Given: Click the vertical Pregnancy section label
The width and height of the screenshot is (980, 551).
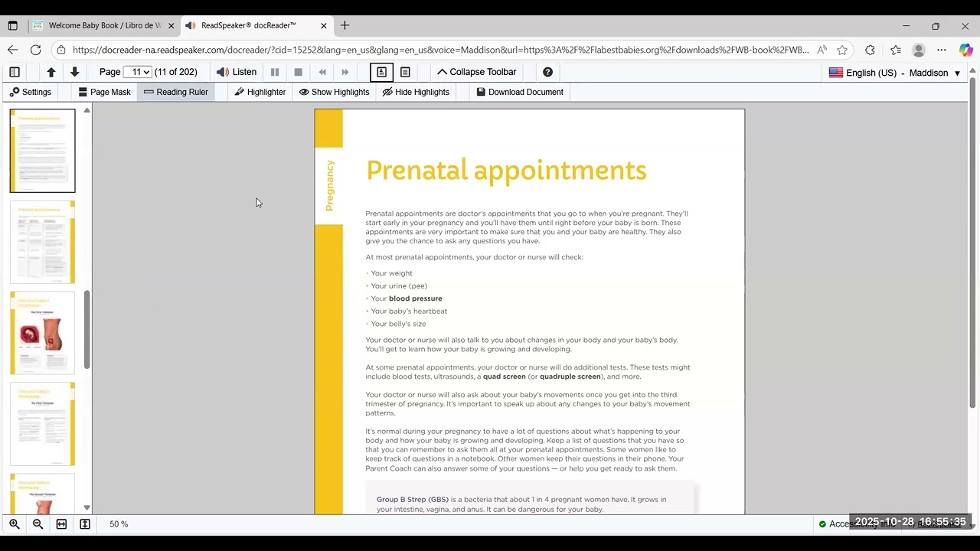Looking at the screenshot, I should pos(330,185).
